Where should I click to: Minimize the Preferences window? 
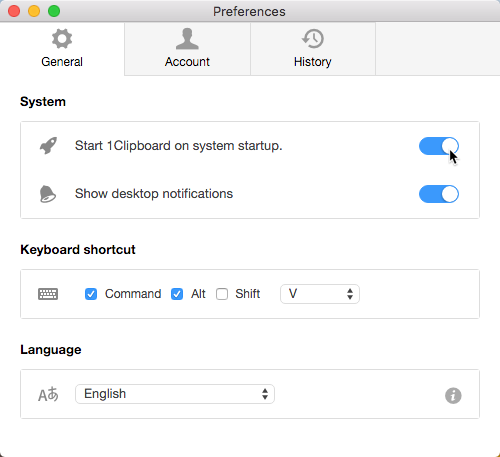click(x=34, y=11)
